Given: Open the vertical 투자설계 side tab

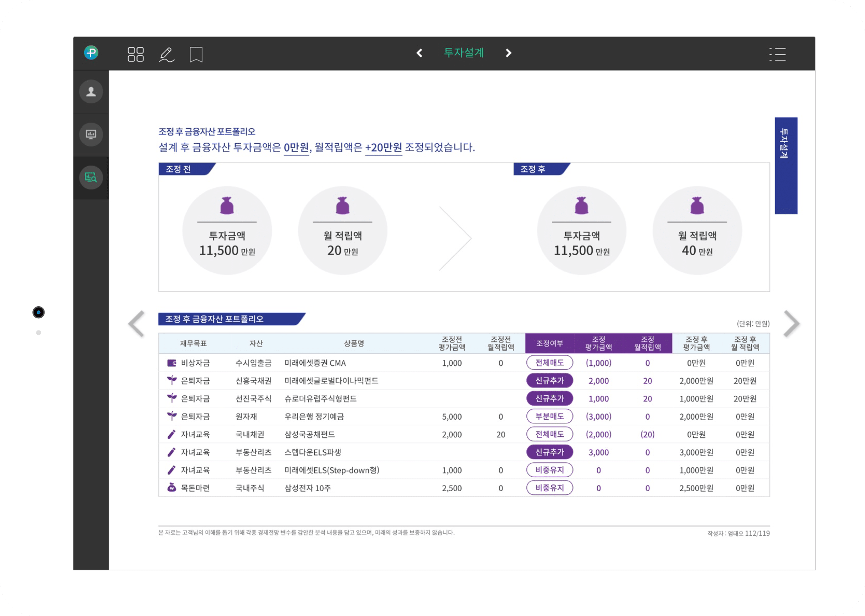Looking at the screenshot, I should tap(786, 165).
